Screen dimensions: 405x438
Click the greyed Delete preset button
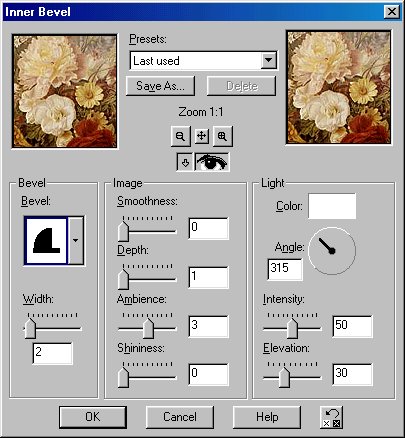click(x=242, y=86)
